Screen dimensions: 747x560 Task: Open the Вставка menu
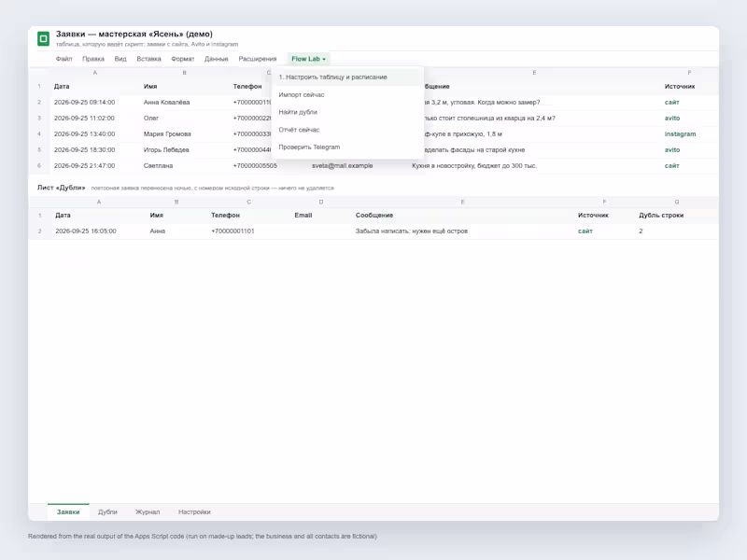(x=148, y=59)
